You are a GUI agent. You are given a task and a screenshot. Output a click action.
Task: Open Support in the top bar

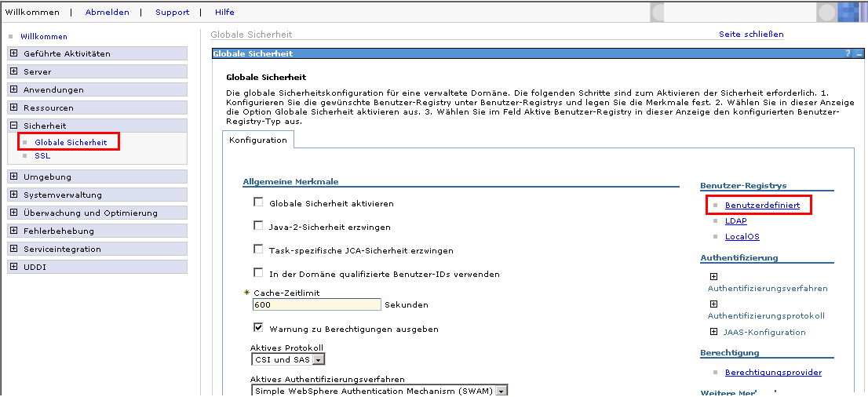tap(172, 13)
